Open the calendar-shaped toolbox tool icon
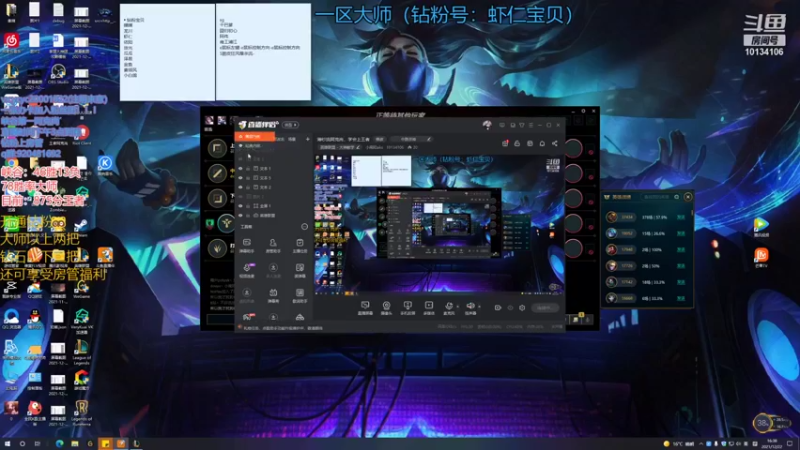 pyautogui.click(x=299, y=245)
